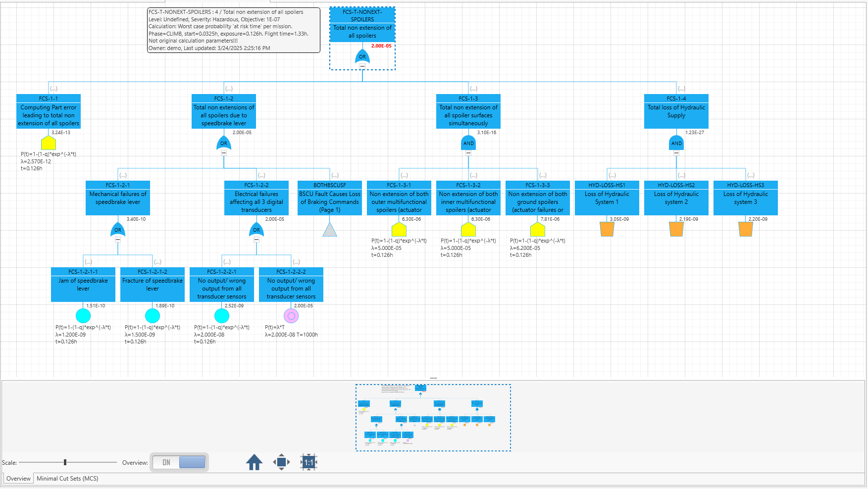Click the Home view icon
The height and width of the screenshot is (489, 868).
254,462
